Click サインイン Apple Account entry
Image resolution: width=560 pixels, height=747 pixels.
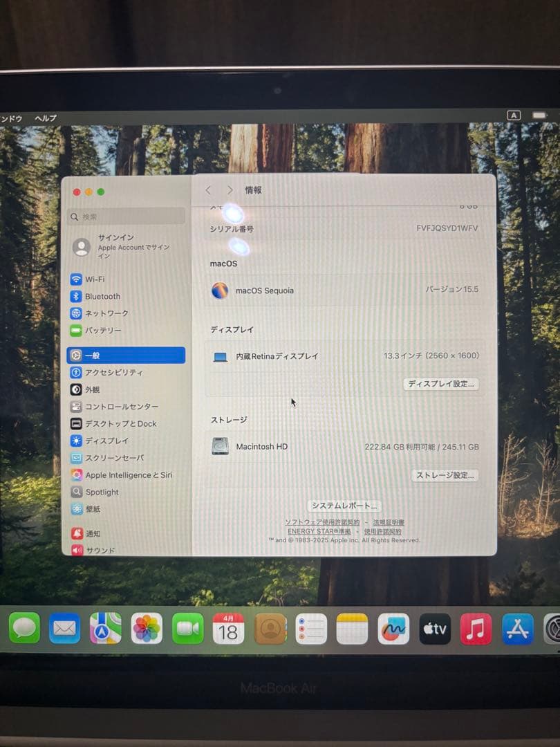coord(126,247)
